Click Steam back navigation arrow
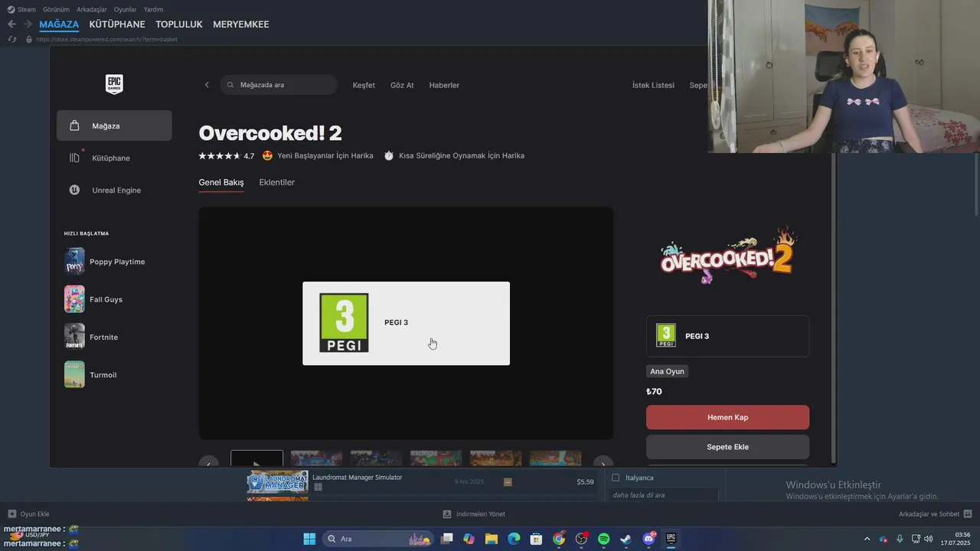Image resolution: width=980 pixels, height=551 pixels. coord(11,24)
